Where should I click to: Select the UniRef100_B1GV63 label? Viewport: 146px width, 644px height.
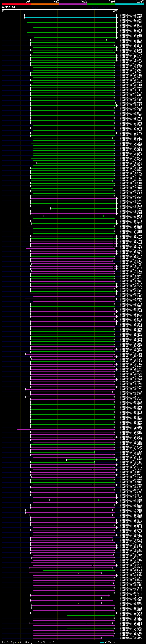tap(131, 30)
